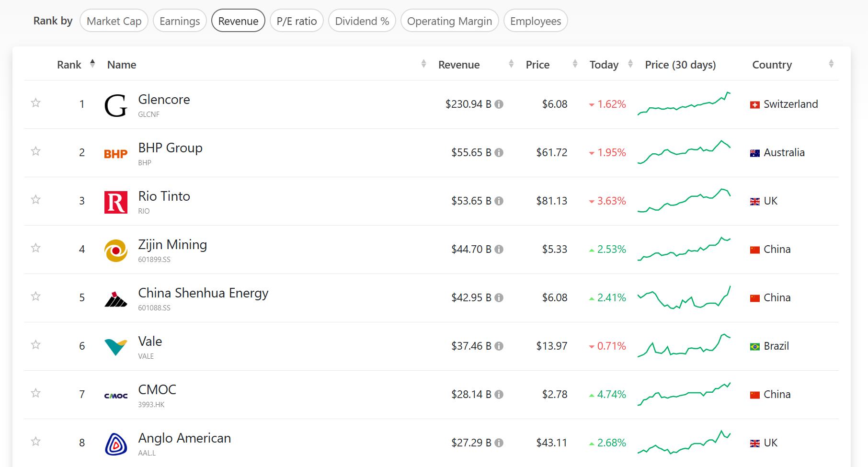Select the Revenue ranking tab
The height and width of the screenshot is (467, 868).
[238, 21]
